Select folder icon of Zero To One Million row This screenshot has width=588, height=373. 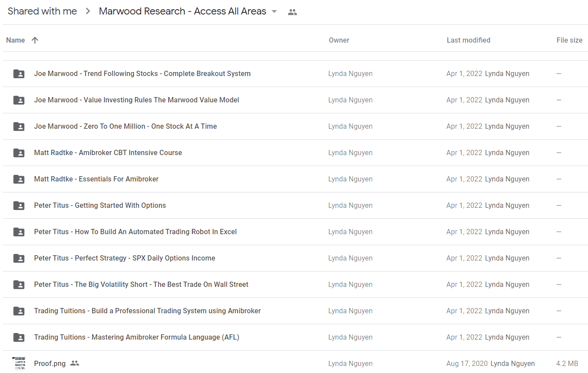coord(19,127)
